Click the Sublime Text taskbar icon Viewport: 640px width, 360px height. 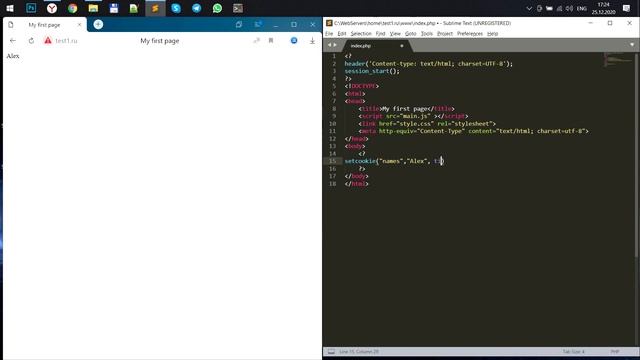point(155,8)
